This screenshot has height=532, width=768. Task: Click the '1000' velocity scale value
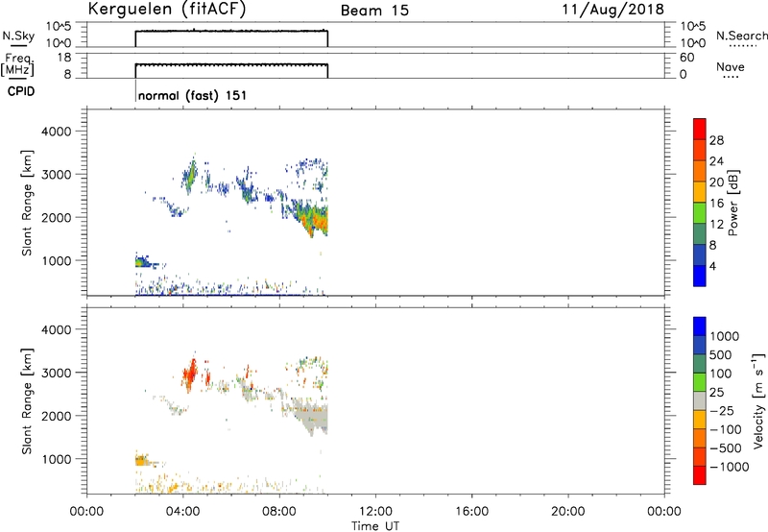(x=725, y=336)
